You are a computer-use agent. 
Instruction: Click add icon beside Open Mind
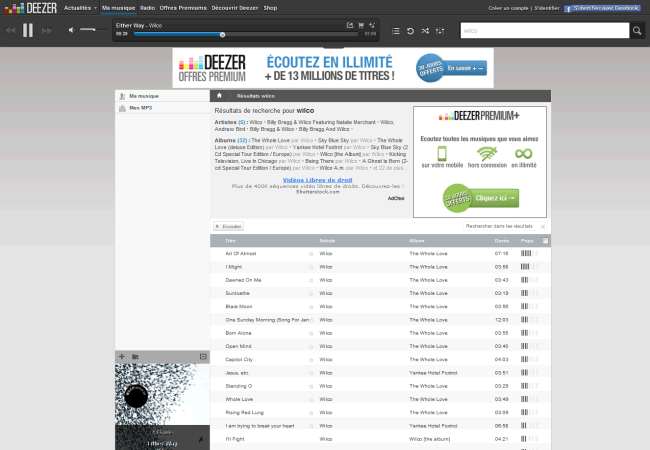311,346
